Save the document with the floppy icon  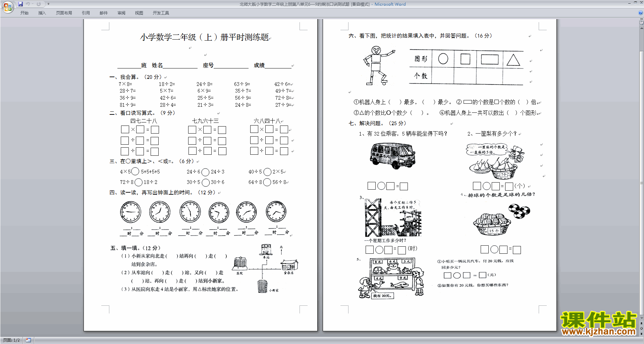click(20, 4)
